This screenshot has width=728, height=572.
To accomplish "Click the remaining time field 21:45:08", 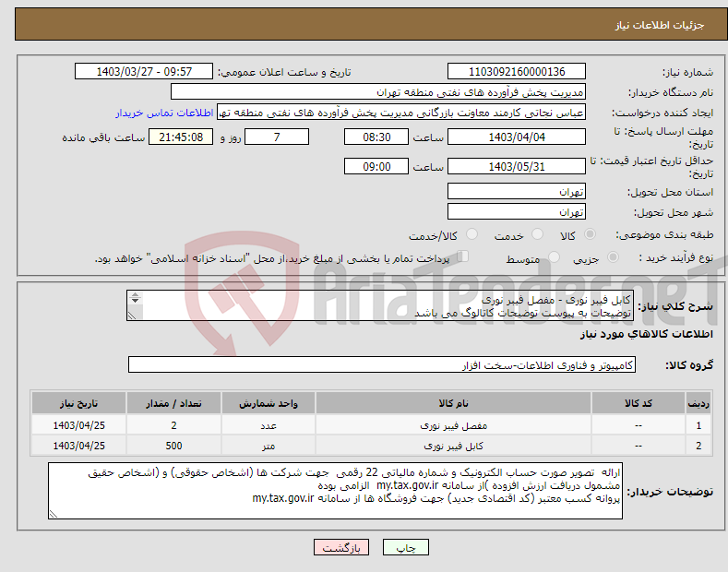I will click(x=181, y=137).
